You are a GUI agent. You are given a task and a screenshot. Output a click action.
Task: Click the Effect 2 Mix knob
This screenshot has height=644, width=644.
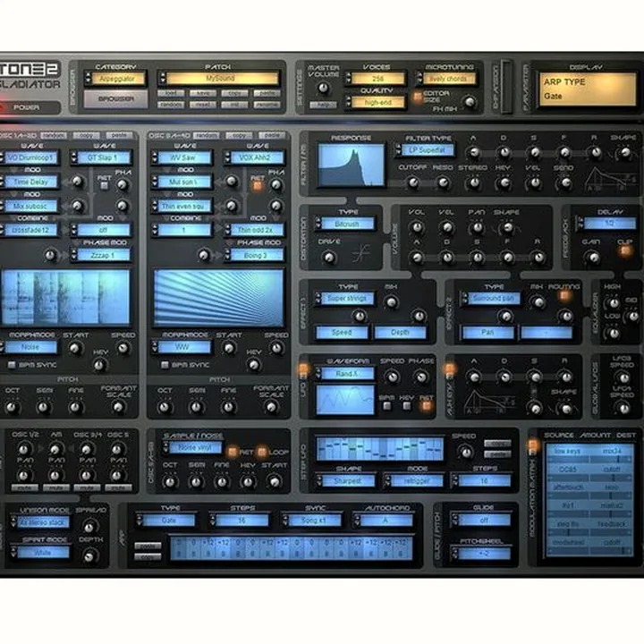[x=538, y=302]
